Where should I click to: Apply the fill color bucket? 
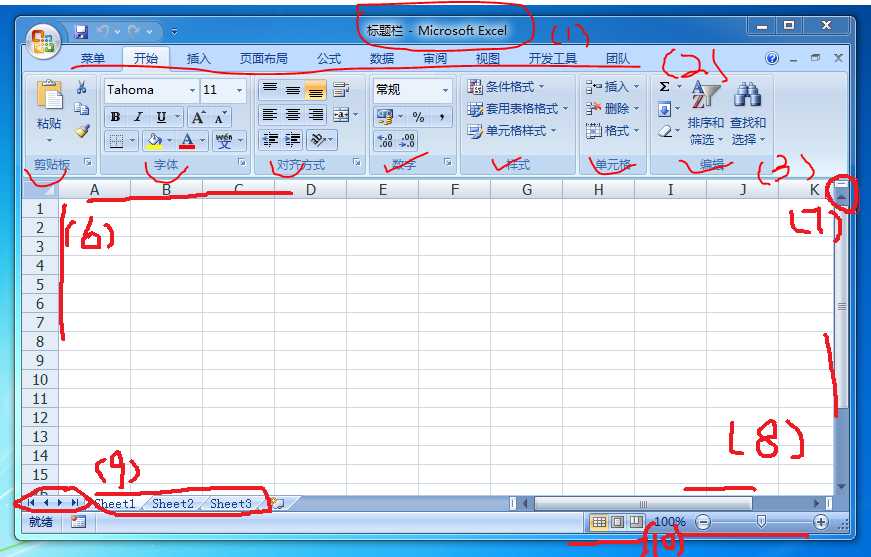(x=154, y=141)
